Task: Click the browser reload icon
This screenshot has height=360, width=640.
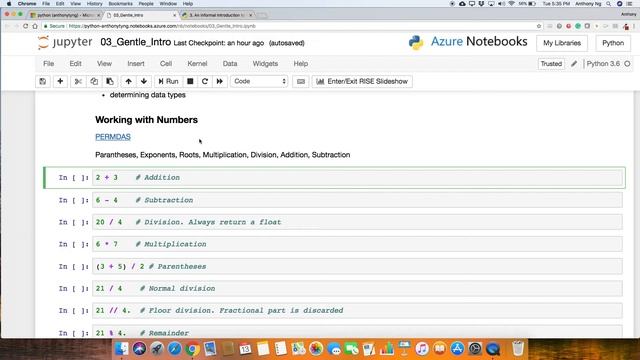Action: pyautogui.click(x=25, y=26)
